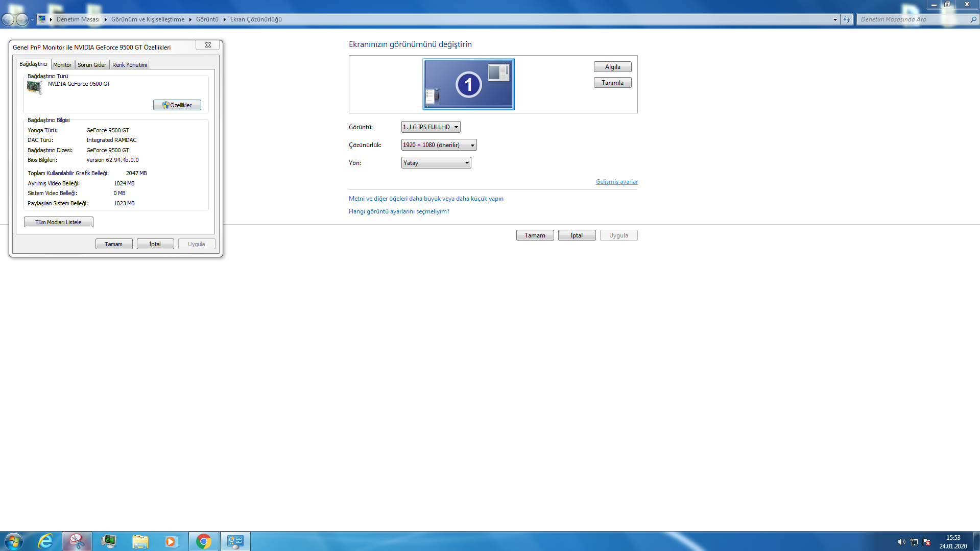
Task: Open the Yön orientation dropdown (Yatay)
Action: coord(436,163)
